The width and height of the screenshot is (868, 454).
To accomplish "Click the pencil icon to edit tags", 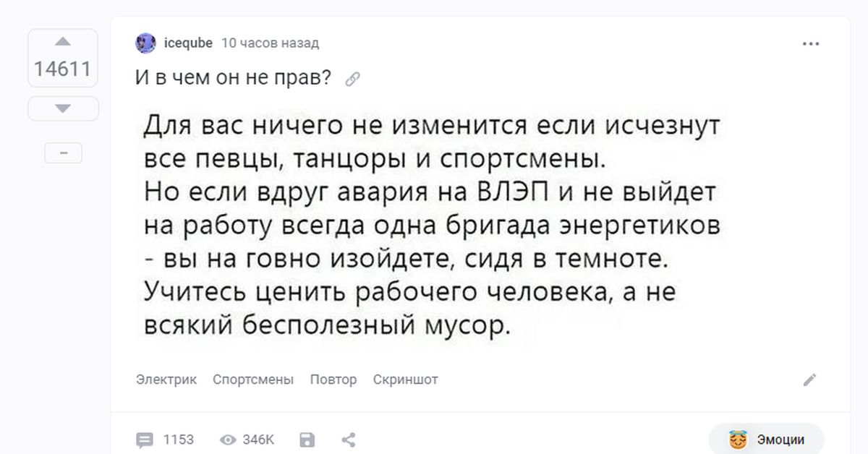I will click(810, 380).
